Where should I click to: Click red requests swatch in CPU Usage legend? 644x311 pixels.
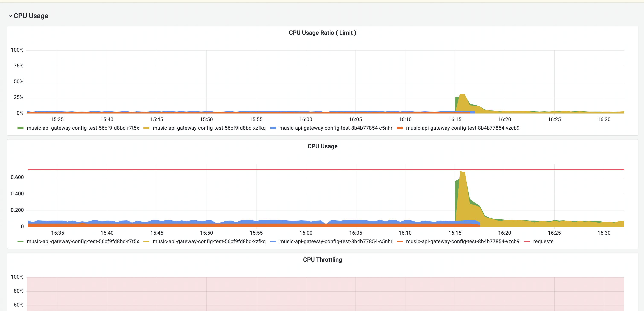pos(527,241)
